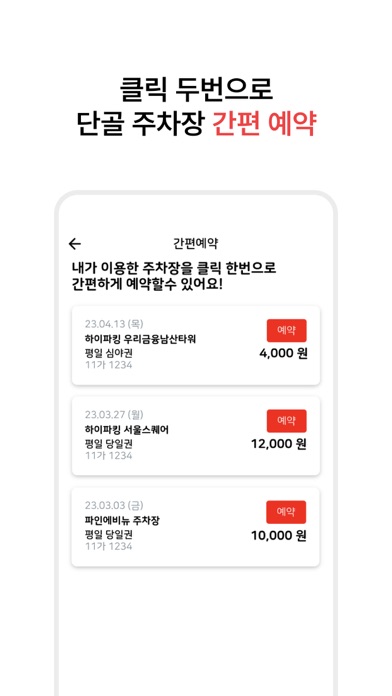
Task: Select the 간편예약 page title
Action: coord(195,243)
